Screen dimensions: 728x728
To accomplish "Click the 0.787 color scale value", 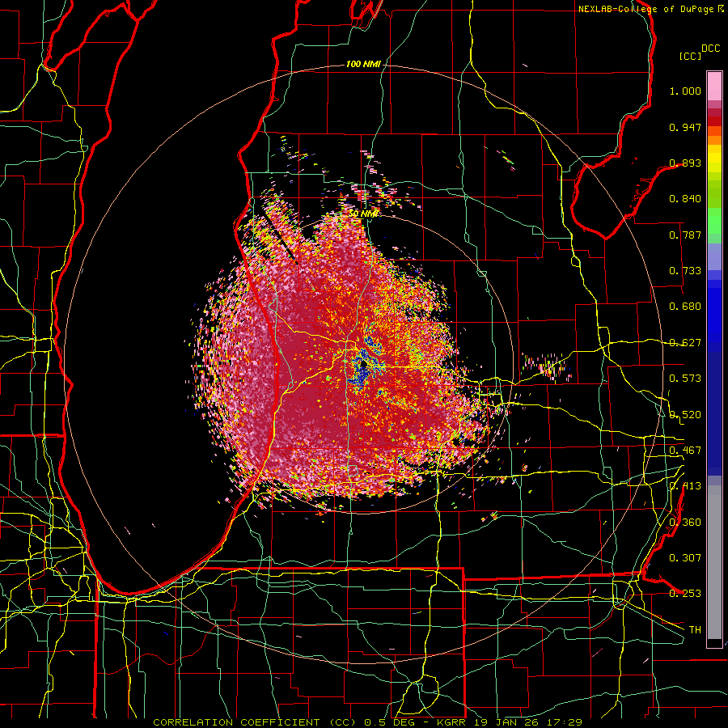I will pos(685,235).
